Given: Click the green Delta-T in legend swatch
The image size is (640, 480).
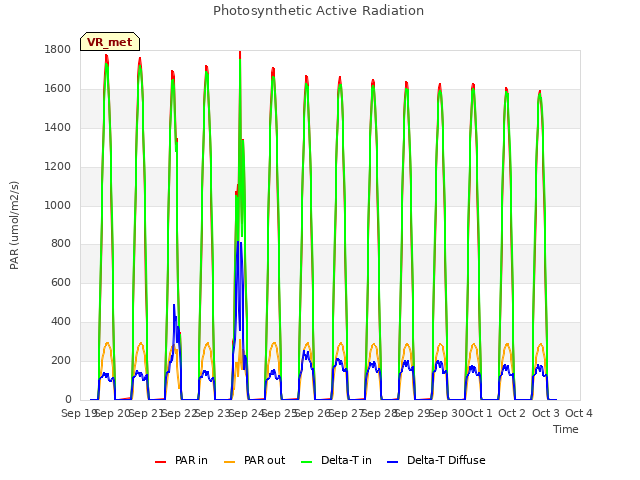Looking at the screenshot, I should 306,462.
